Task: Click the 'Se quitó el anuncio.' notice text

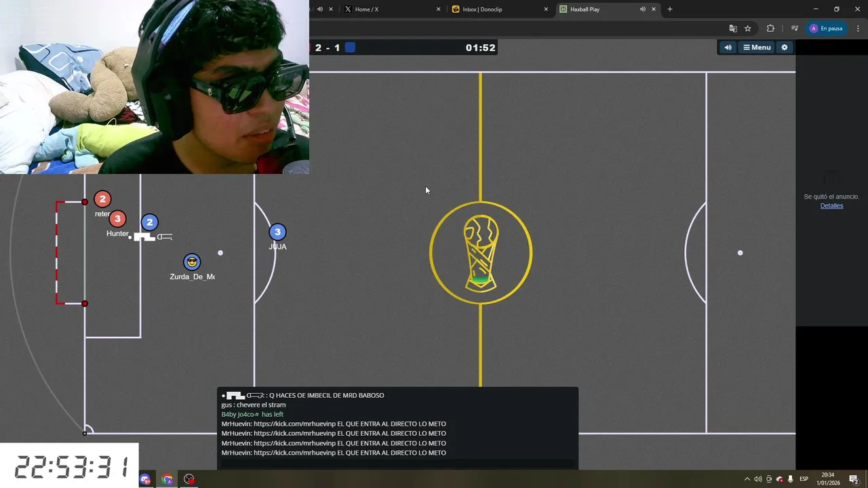Action: pyautogui.click(x=831, y=197)
